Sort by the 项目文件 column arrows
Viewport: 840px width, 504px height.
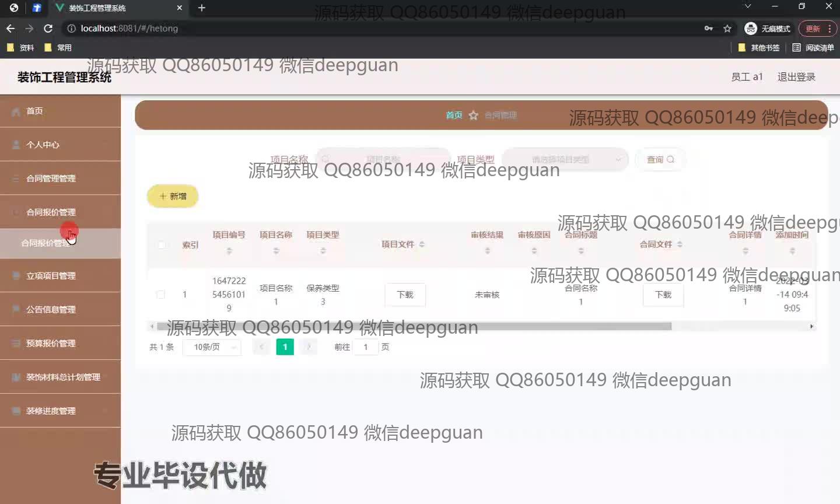[422, 244]
